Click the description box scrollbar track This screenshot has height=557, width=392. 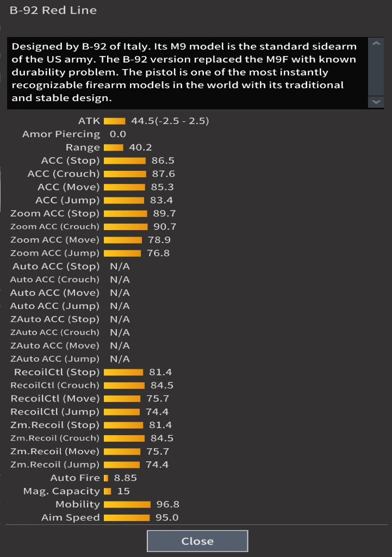[376, 73]
